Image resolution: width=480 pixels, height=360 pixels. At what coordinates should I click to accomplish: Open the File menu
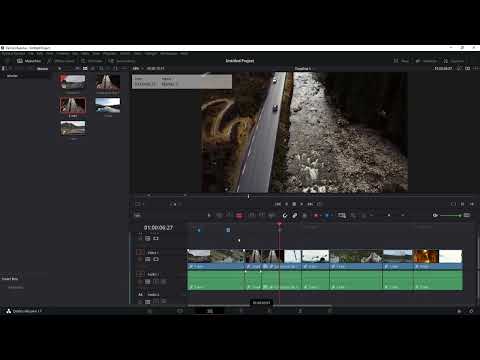(x=31, y=54)
